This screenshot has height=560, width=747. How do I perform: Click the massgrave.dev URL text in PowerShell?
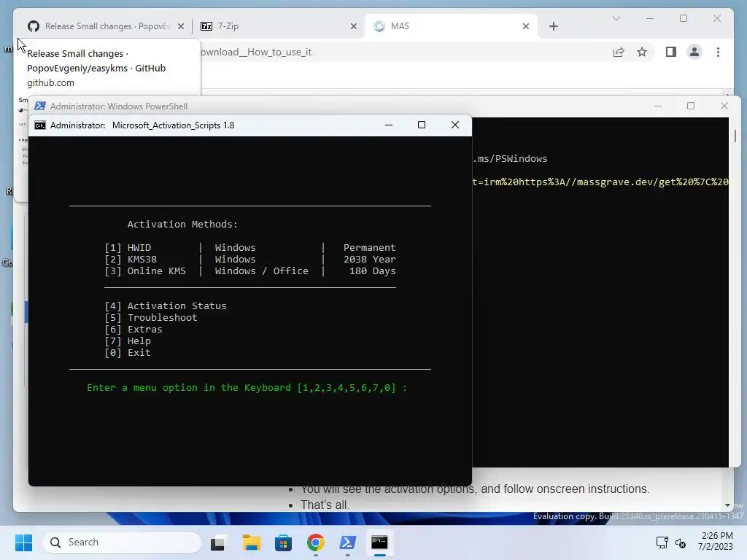(600, 182)
